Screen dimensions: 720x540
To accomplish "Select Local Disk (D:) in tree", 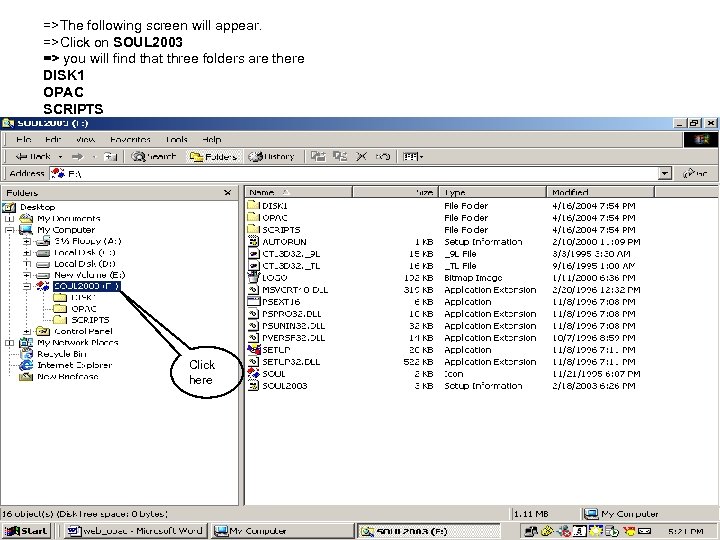I will click(x=84, y=264).
